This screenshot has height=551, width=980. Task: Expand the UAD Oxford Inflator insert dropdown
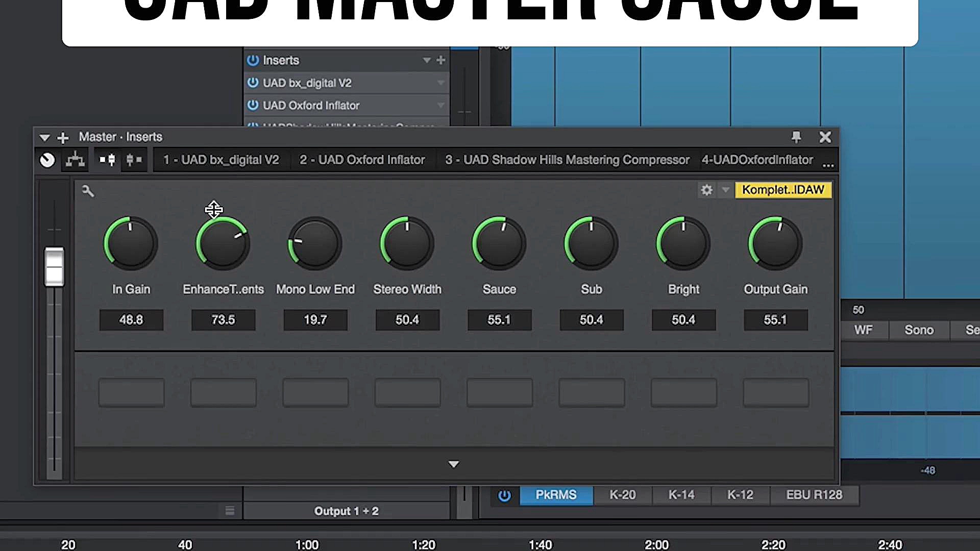(441, 105)
